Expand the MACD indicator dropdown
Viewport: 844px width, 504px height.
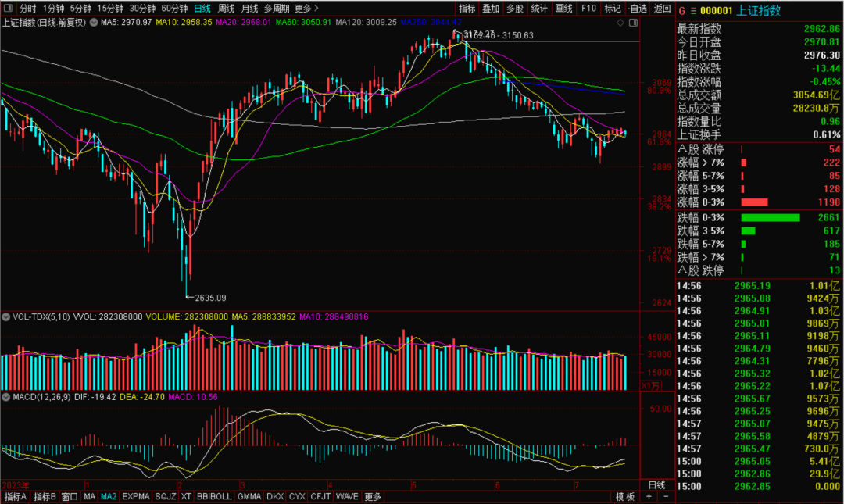point(7,398)
